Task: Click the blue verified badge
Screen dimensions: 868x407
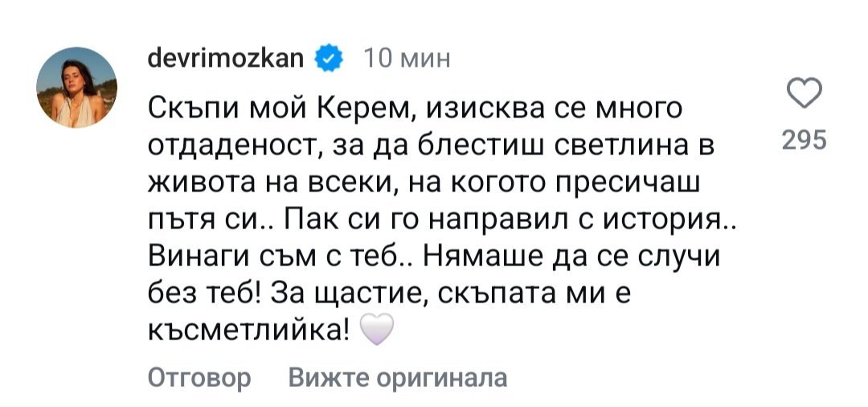Action: coord(330,59)
